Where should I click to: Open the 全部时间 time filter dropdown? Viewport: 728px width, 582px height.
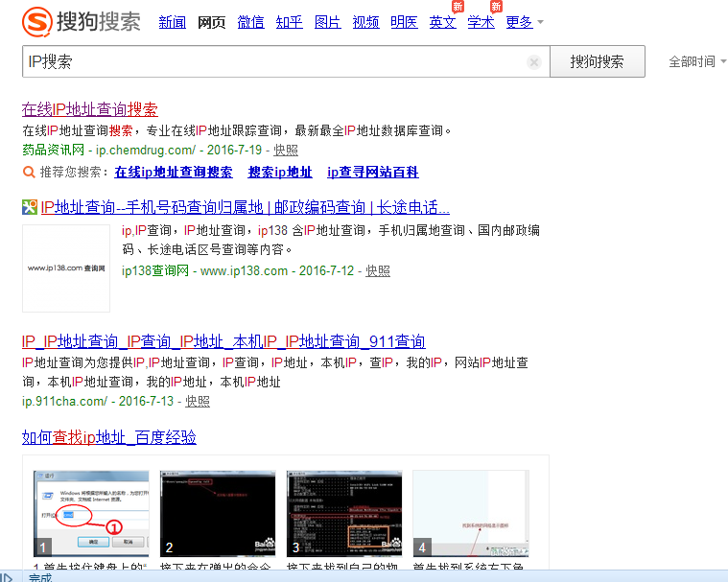pyautogui.click(x=697, y=61)
